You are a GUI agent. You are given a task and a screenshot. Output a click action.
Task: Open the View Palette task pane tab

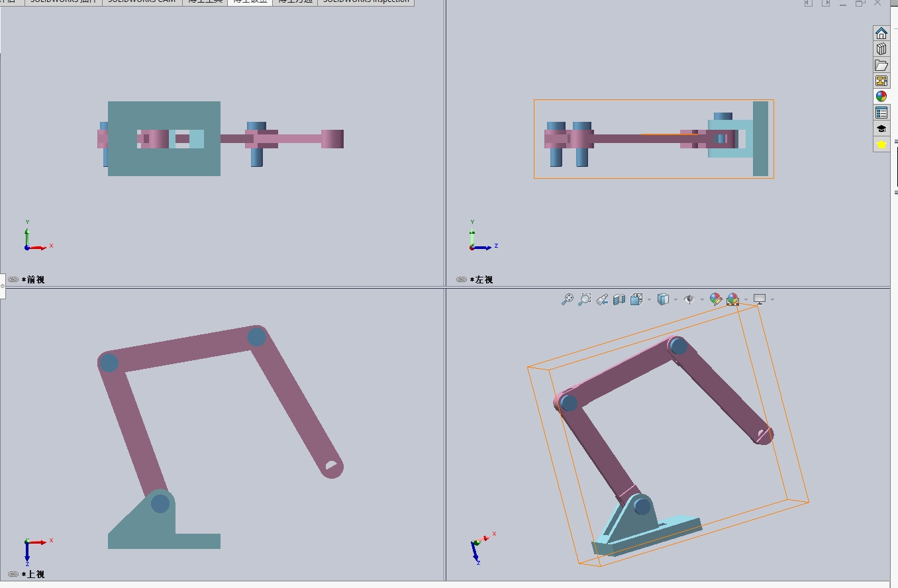tap(881, 81)
